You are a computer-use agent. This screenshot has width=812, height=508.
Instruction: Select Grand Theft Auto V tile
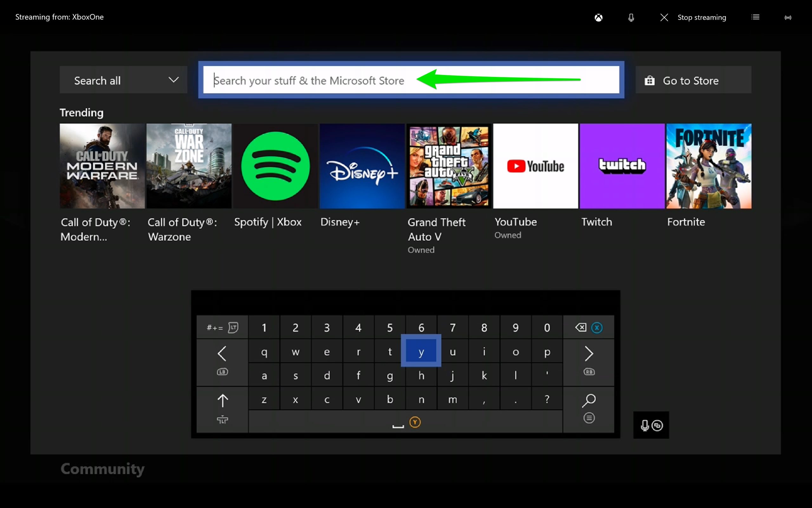click(449, 166)
